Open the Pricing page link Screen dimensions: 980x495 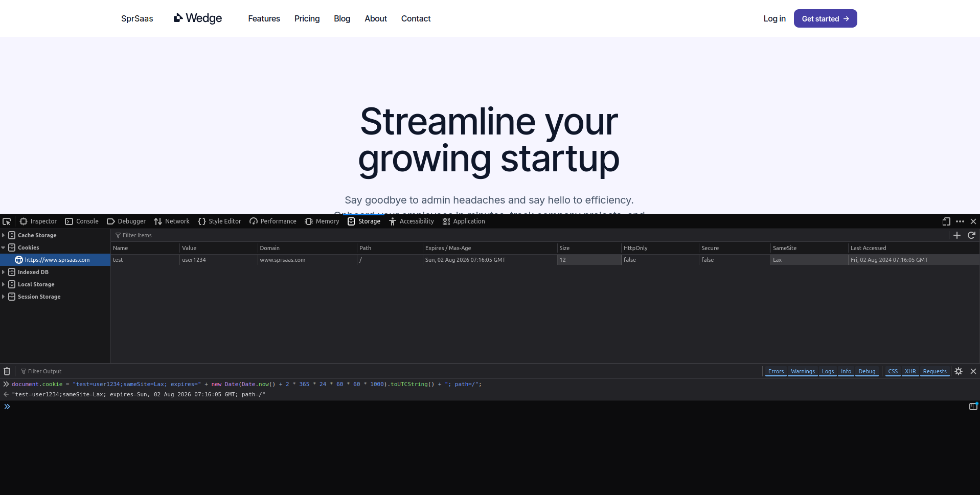tap(307, 18)
